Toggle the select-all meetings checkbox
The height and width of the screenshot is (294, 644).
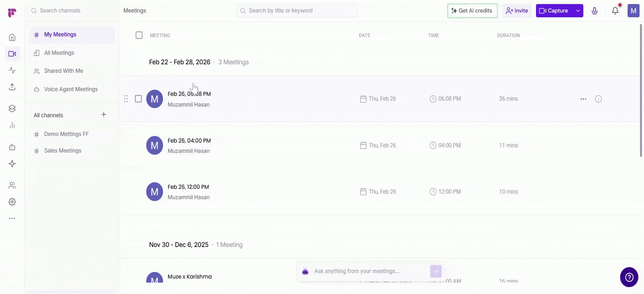coord(139,35)
